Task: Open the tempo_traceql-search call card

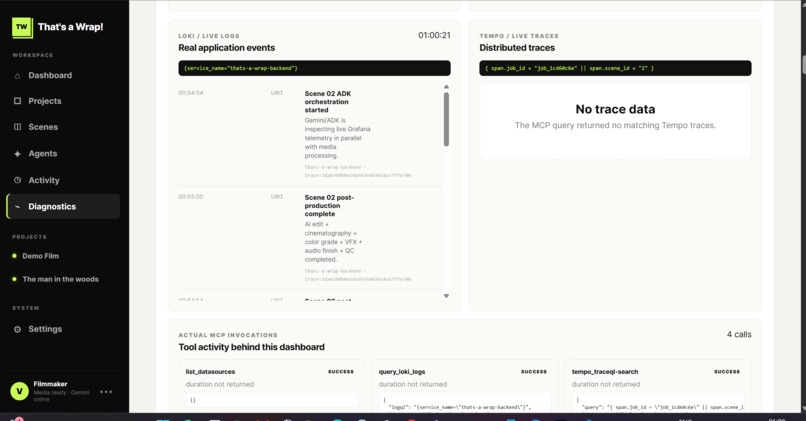Action: pyautogui.click(x=657, y=386)
